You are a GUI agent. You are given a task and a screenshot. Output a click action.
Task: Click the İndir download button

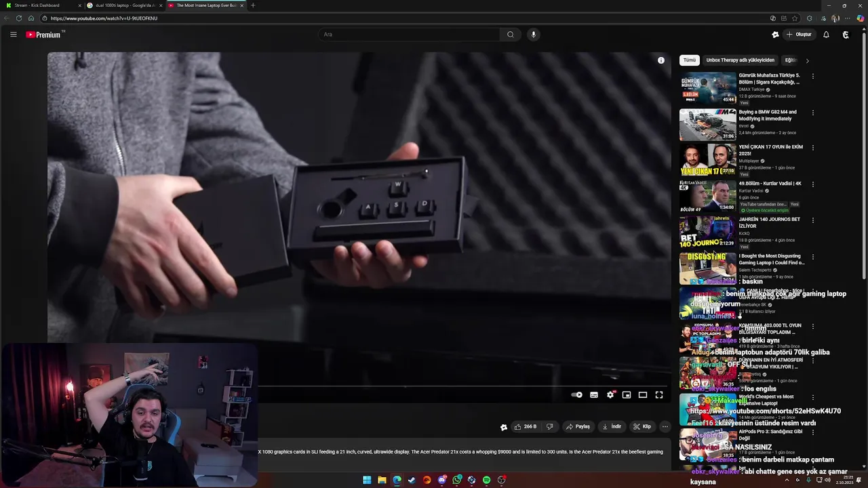pyautogui.click(x=612, y=426)
